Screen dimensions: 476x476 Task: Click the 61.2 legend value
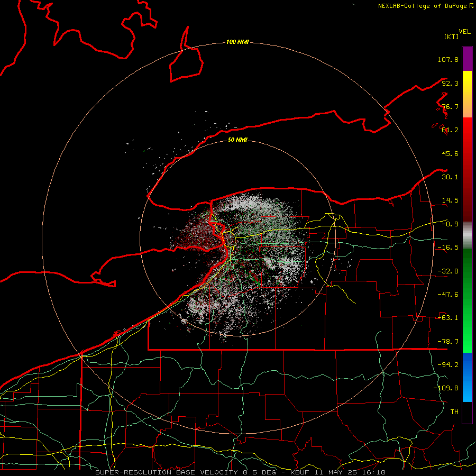(x=450, y=130)
